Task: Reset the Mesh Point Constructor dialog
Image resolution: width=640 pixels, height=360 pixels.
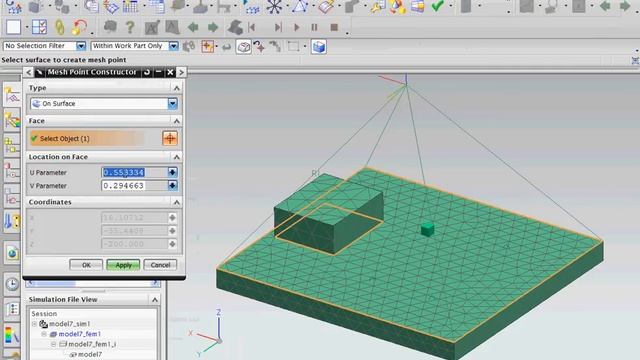Action: (x=147, y=72)
